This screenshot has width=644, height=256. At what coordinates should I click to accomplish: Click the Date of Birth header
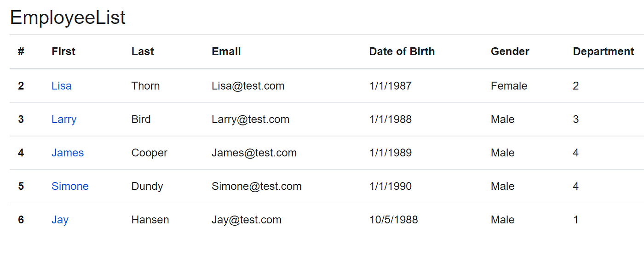pyautogui.click(x=402, y=51)
